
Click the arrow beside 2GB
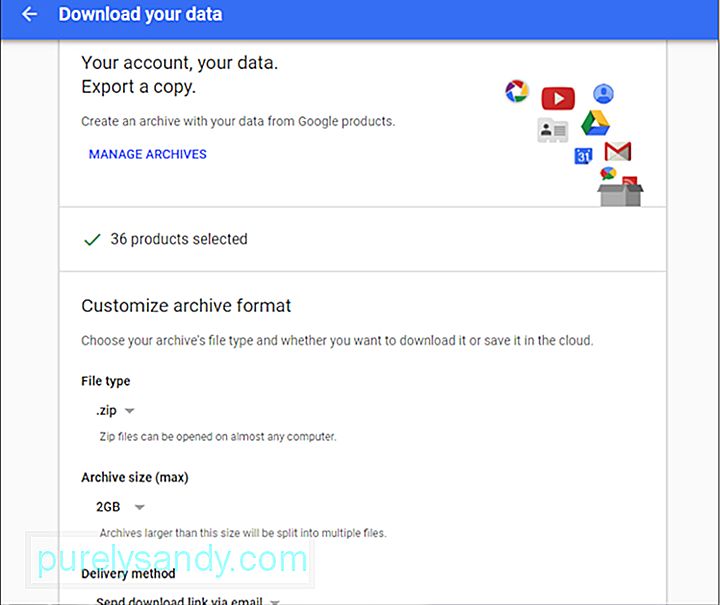click(x=139, y=507)
